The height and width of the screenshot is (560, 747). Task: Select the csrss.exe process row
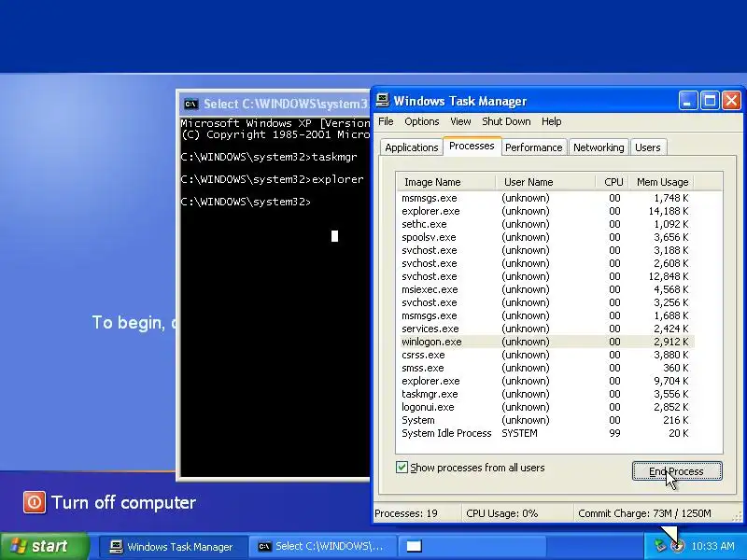[545, 355]
